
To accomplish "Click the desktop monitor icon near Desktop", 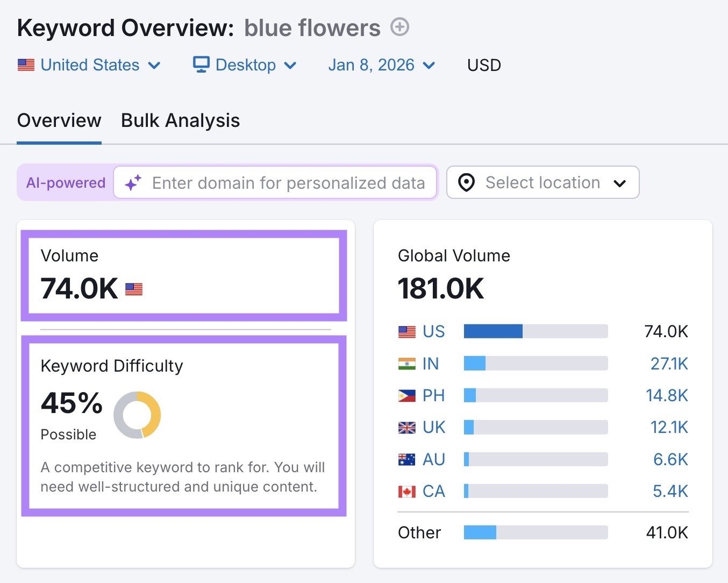I will (201, 65).
